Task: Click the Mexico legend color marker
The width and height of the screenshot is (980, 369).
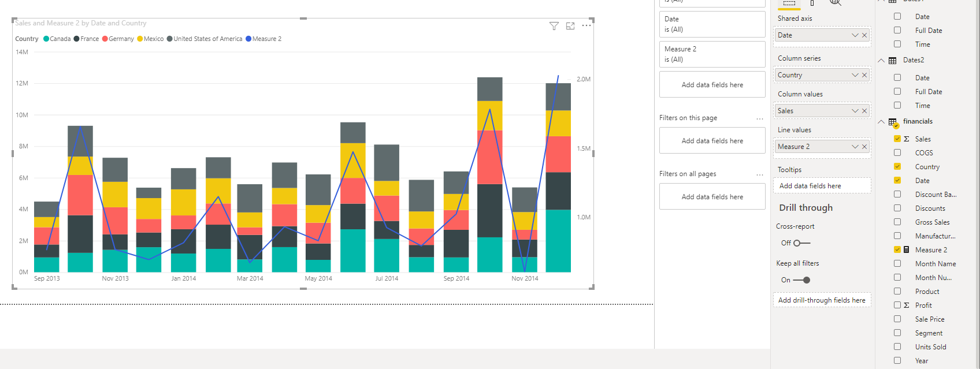Action: 140,39
